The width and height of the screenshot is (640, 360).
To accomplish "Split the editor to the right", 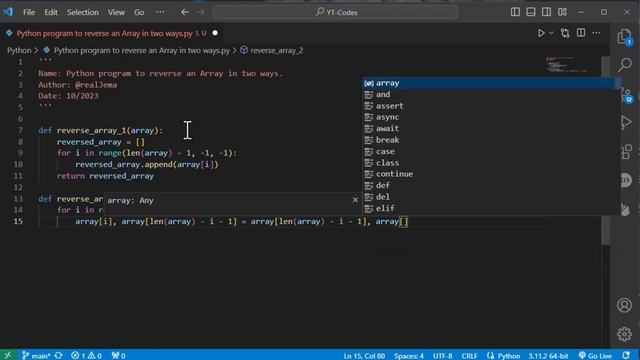I will (x=581, y=33).
